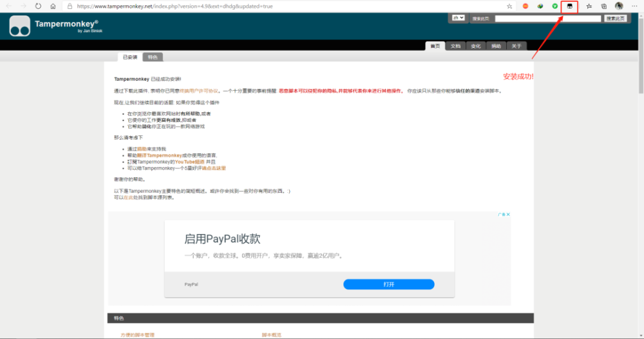Bookmark this page with the star icon
644x339 pixels.
(x=509, y=6)
